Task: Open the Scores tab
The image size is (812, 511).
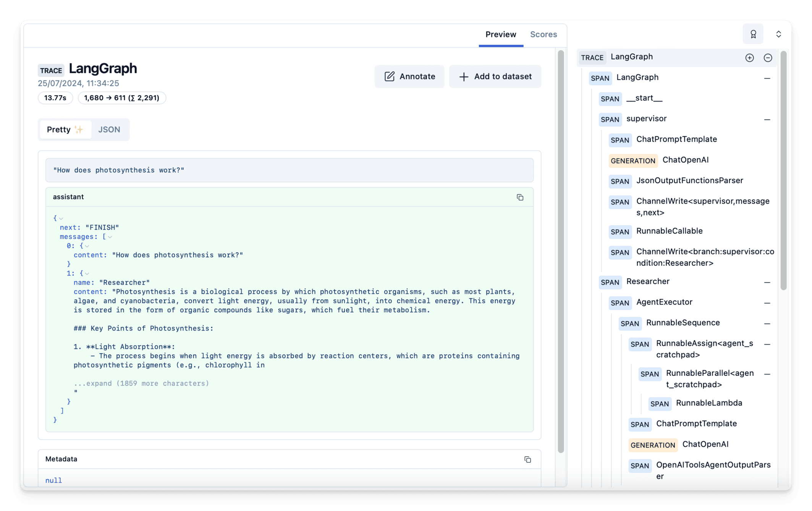Action: (543, 34)
